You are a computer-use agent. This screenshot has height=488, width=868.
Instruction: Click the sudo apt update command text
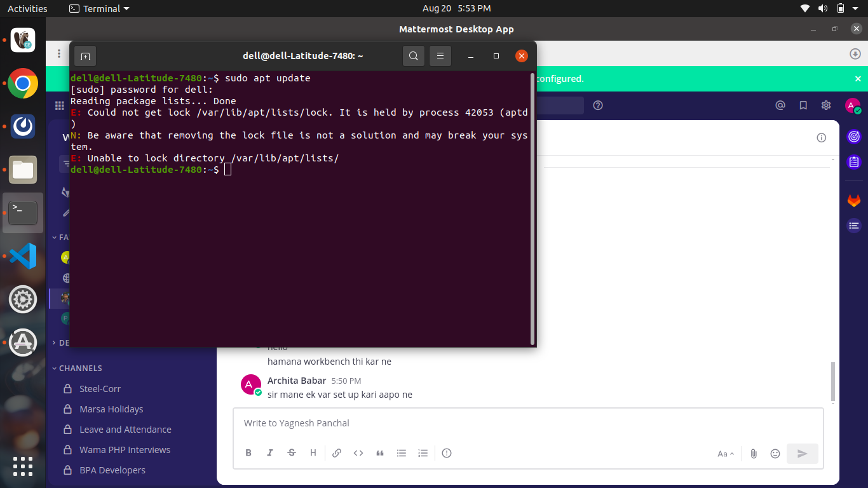click(x=268, y=78)
